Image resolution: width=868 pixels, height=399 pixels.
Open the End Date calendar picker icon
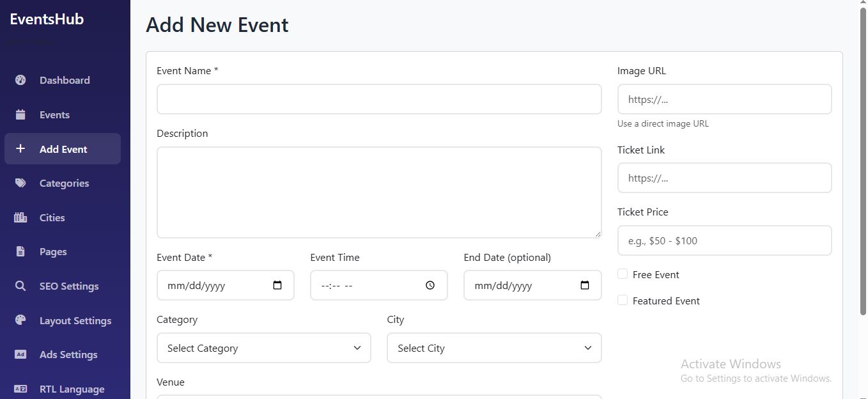pyautogui.click(x=584, y=285)
